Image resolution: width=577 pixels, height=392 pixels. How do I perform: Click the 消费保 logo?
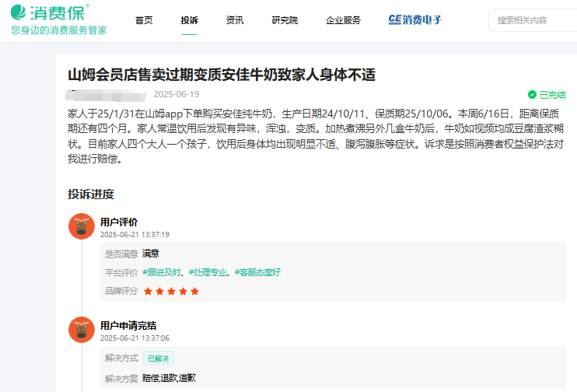point(50,12)
